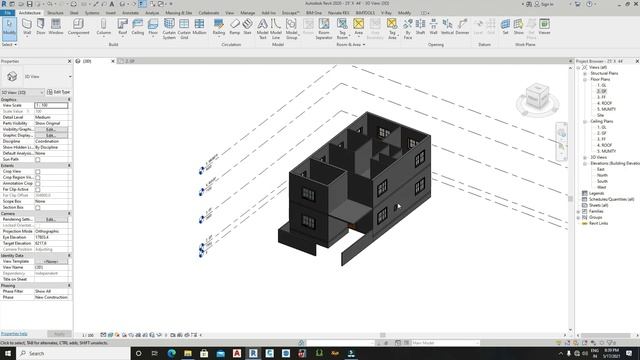Open the Room & Area panel dropdown

pos(351,44)
